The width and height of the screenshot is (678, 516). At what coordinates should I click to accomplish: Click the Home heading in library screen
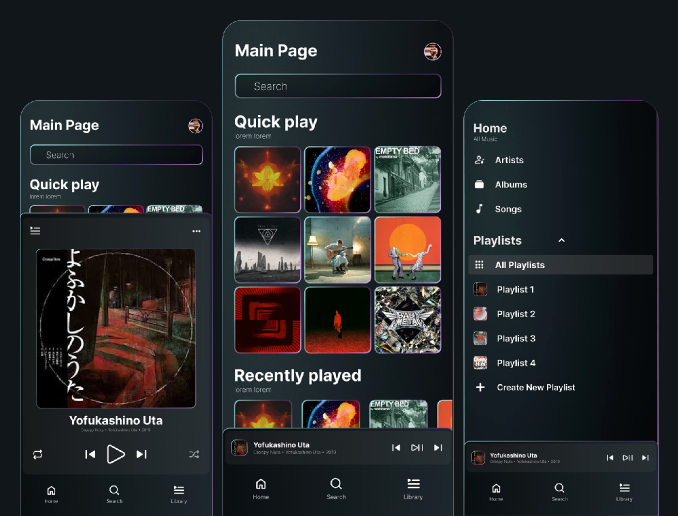tap(490, 128)
